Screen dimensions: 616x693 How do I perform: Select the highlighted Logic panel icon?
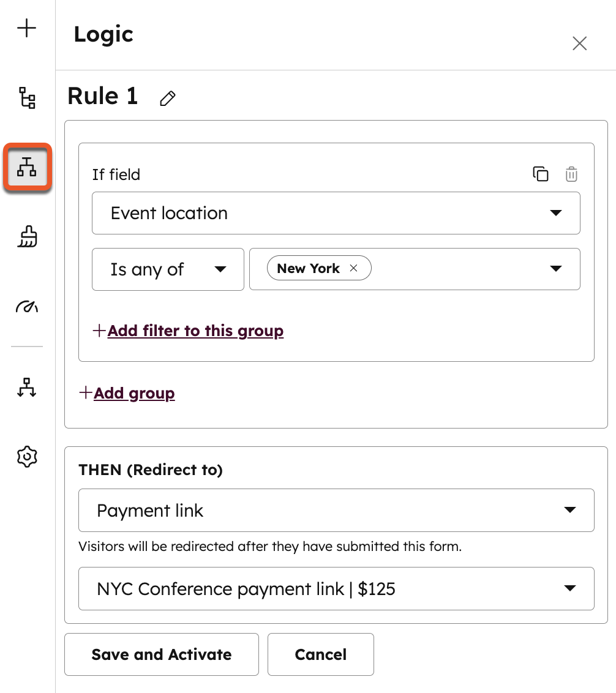(x=27, y=167)
